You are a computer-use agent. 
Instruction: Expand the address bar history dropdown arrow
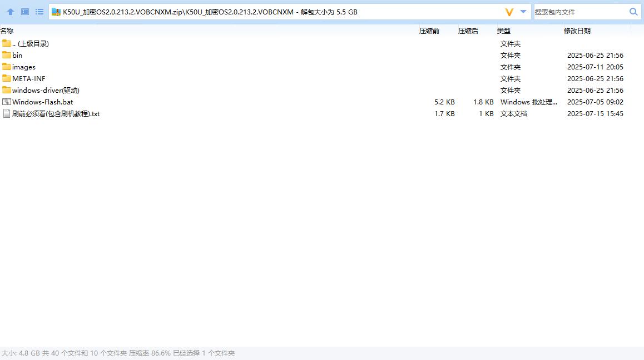pos(523,12)
